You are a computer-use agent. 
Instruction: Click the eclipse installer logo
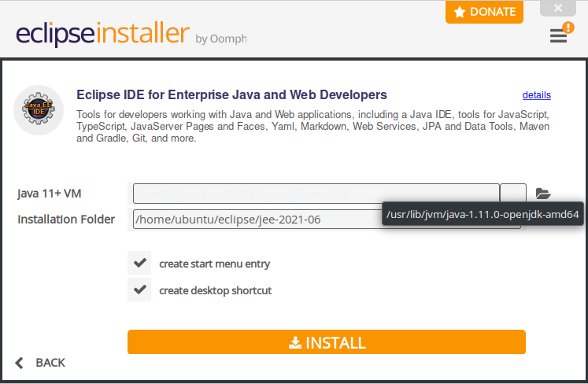tap(102, 35)
